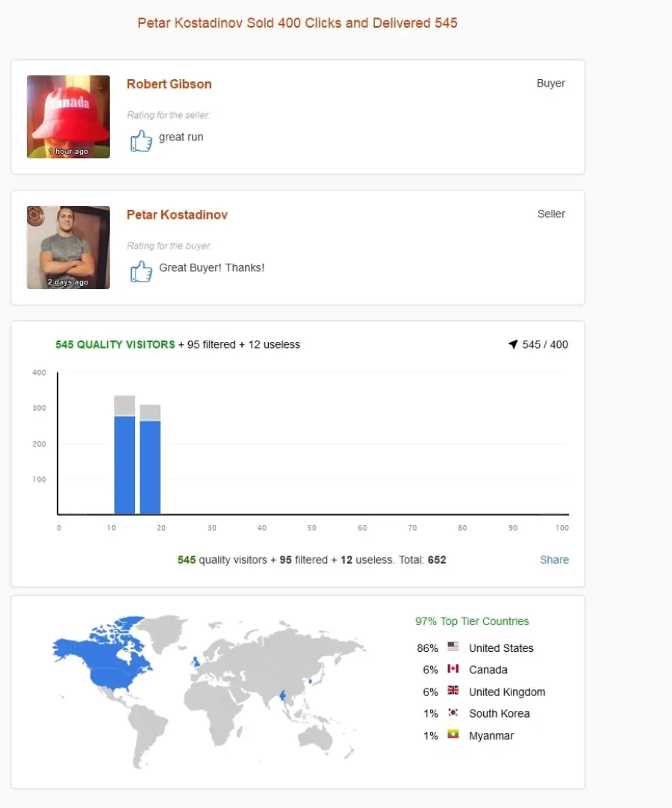This screenshot has width=672, height=808.
Task: Click the United Kingdom flag icon
Action: (x=453, y=690)
